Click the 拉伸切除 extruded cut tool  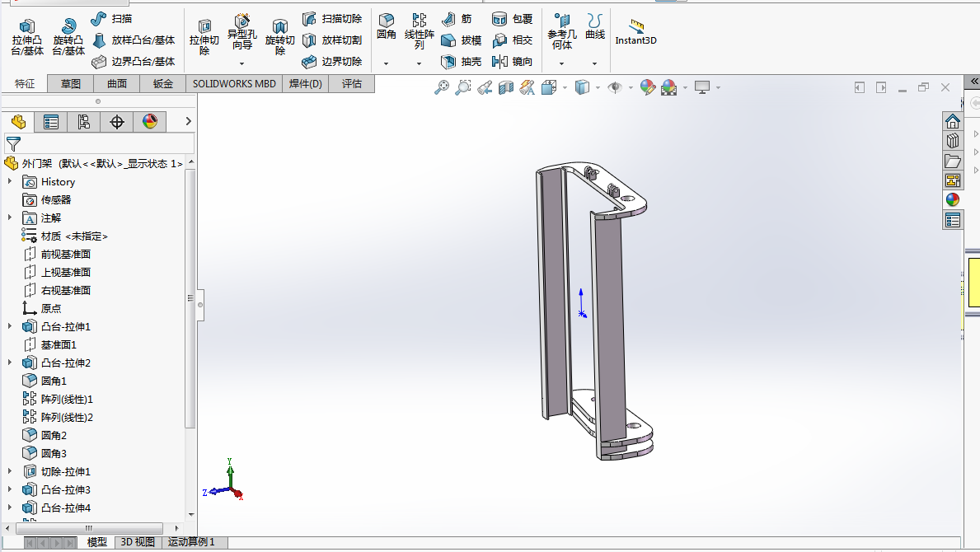(204, 38)
